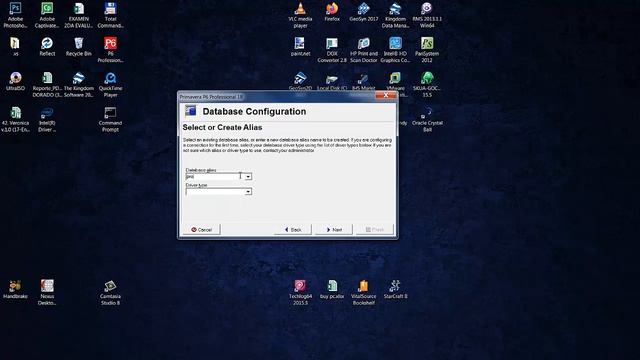Screen dimensions: 640x360
Task: Launch Command Prompt shortcut
Action: pyautogui.click(x=110, y=119)
